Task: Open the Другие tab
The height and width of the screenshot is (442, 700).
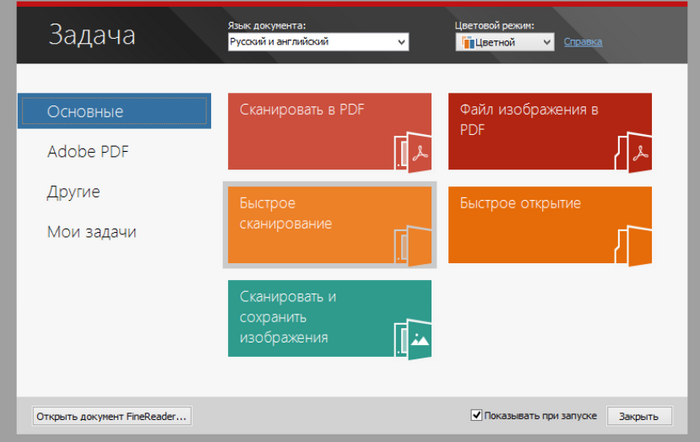Action: (74, 192)
